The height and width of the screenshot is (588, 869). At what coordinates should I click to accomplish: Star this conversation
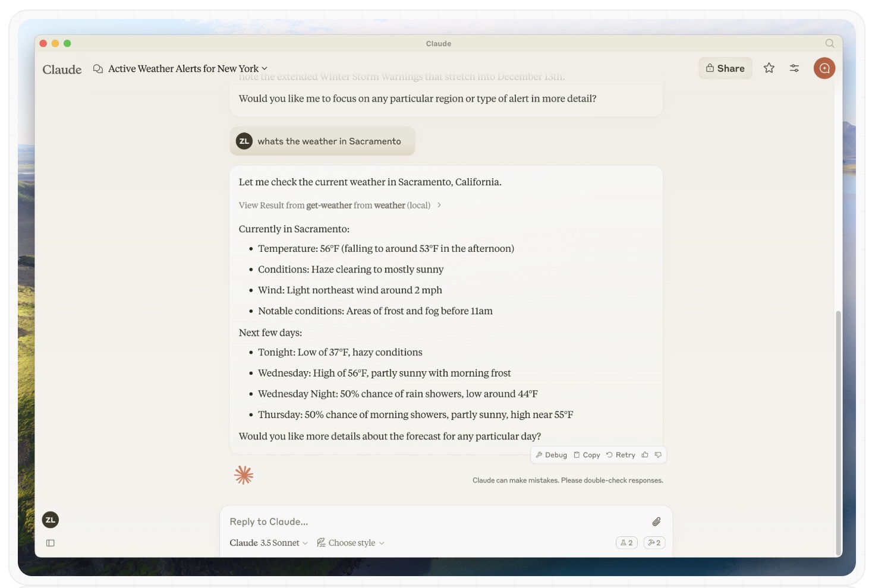[769, 68]
